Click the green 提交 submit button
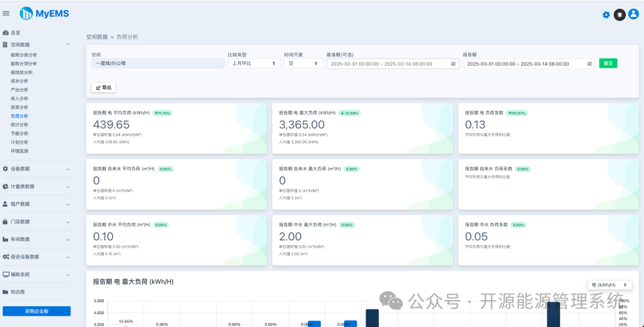Viewport: 644px width, 327px height. pos(608,63)
